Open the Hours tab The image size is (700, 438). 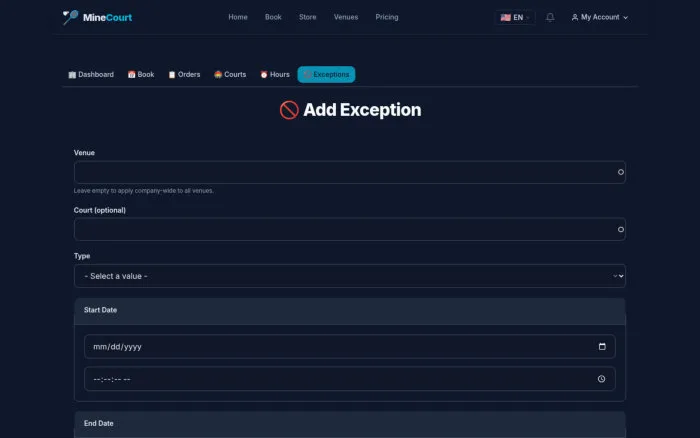[x=275, y=75]
